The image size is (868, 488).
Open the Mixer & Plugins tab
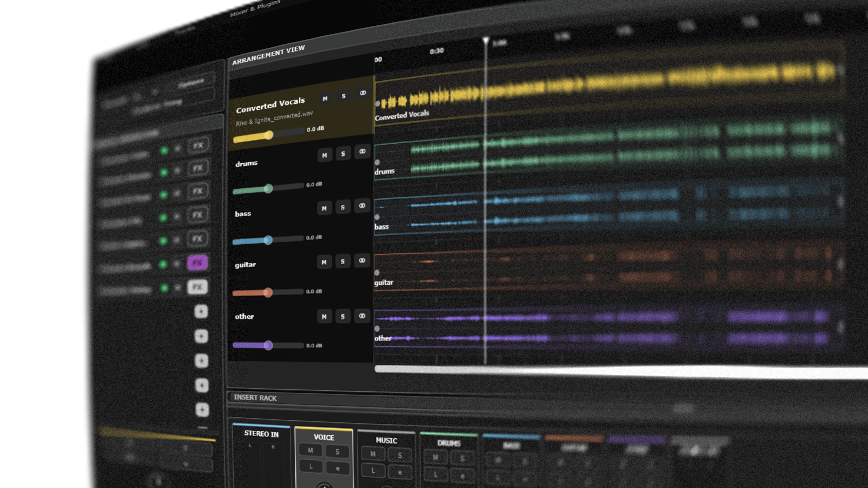tap(255, 9)
